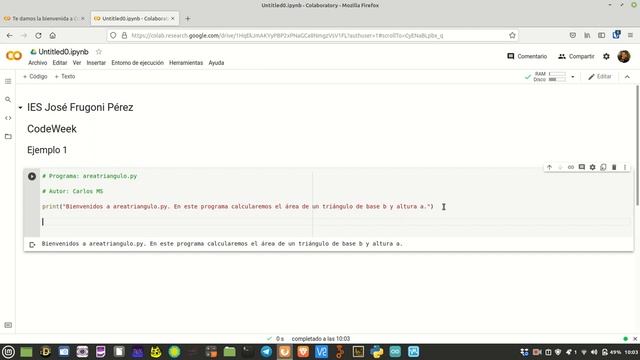Open the Firefox library icon
Viewport: 640px width, 360px height.
pyautogui.click(x=587, y=36)
